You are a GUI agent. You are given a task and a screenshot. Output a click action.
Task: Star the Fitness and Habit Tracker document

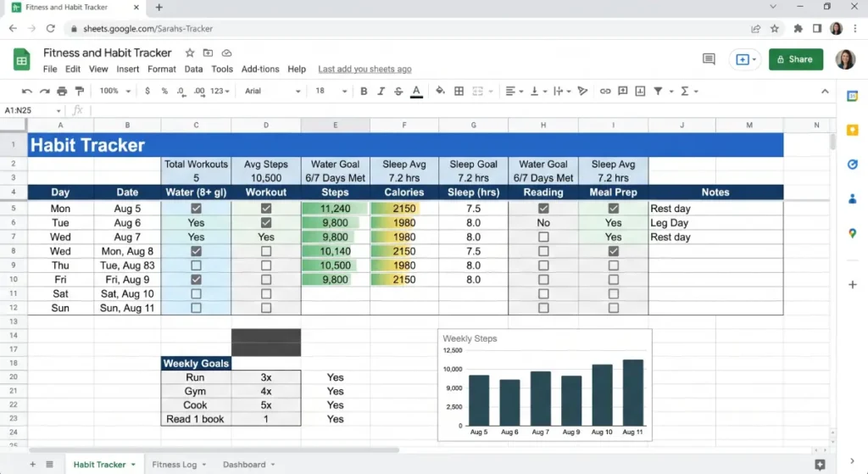click(190, 53)
